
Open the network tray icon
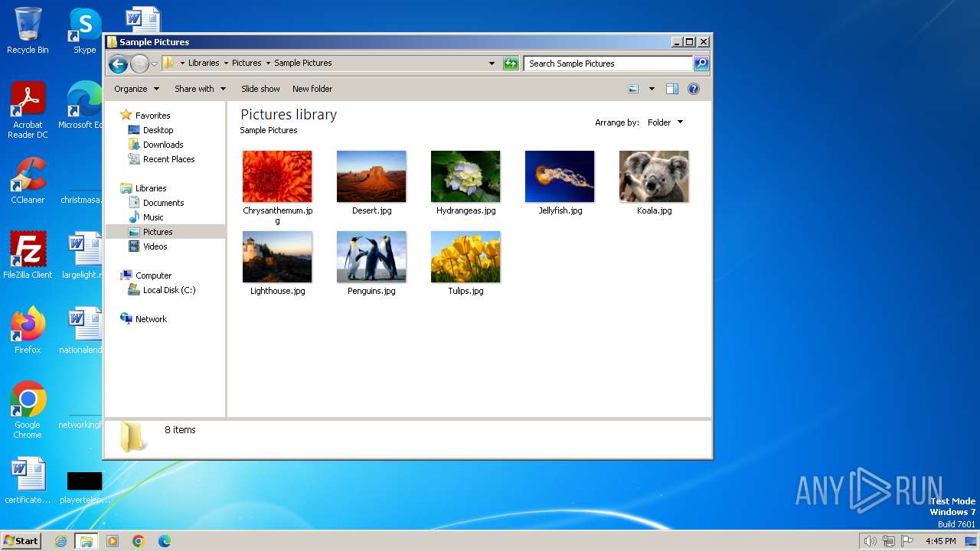888,541
